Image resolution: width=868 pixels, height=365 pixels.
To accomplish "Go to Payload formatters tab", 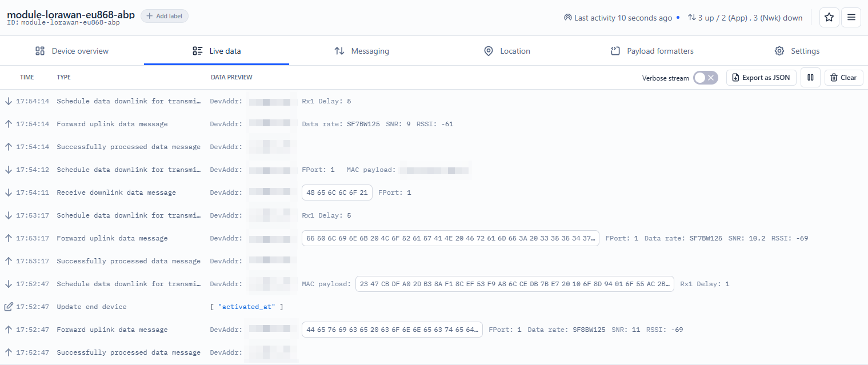I will pos(652,51).
